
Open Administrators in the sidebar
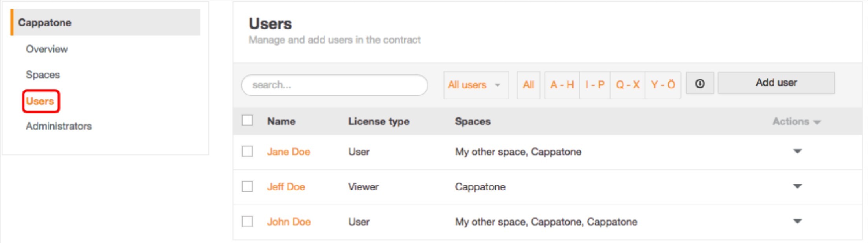[x=59, y=126]
